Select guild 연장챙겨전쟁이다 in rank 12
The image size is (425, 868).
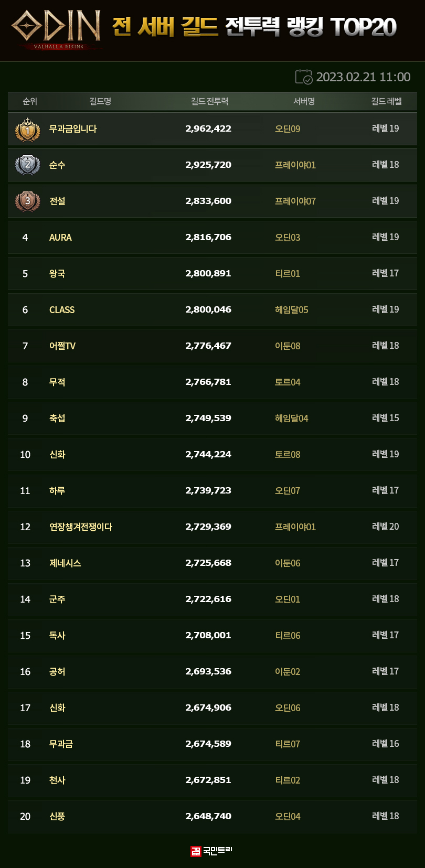[x=81, y=527]
